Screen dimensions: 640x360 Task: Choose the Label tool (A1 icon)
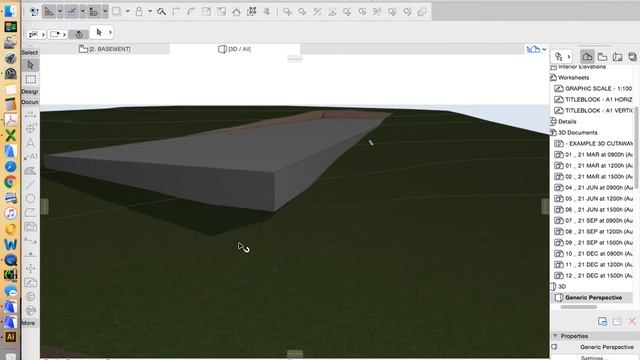tap(31, 157)
